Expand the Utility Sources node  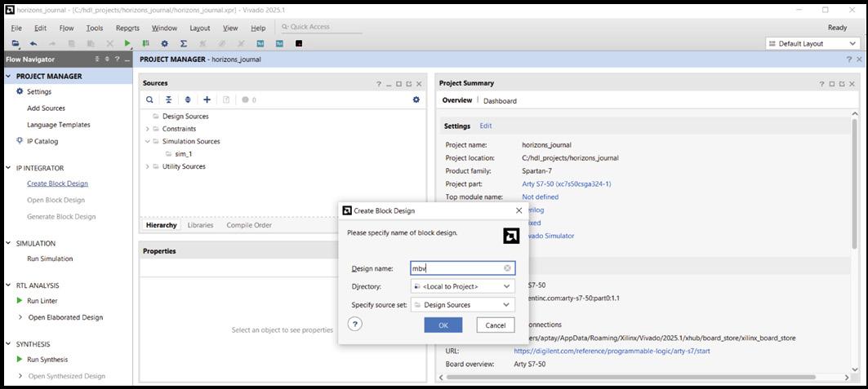coord(147,166)
